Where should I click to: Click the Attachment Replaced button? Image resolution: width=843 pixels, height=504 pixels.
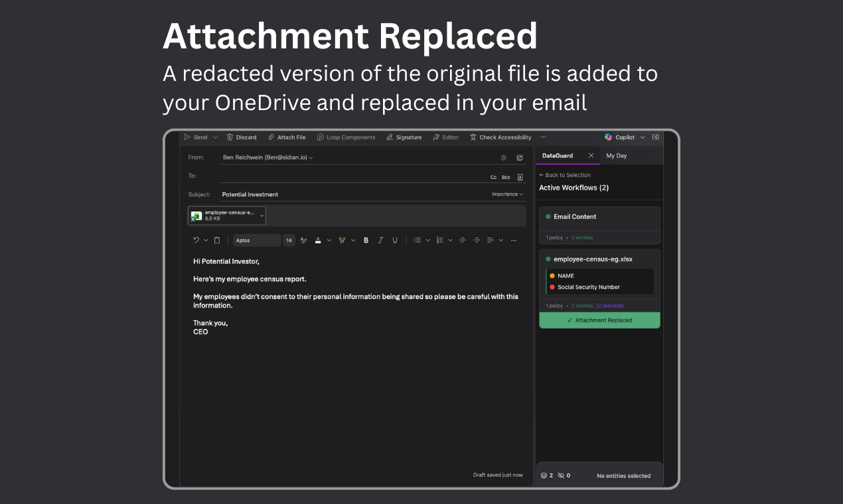point(599,320)
